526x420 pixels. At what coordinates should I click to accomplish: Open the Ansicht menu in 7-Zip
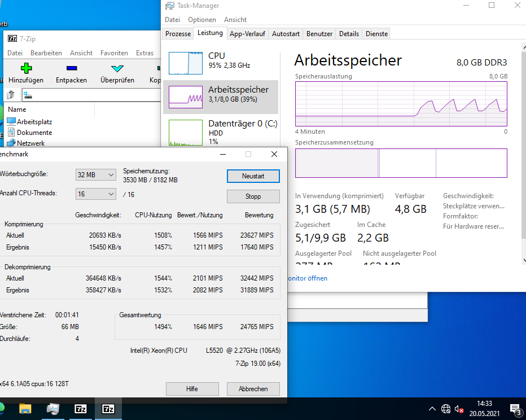[x=81, y=53]
